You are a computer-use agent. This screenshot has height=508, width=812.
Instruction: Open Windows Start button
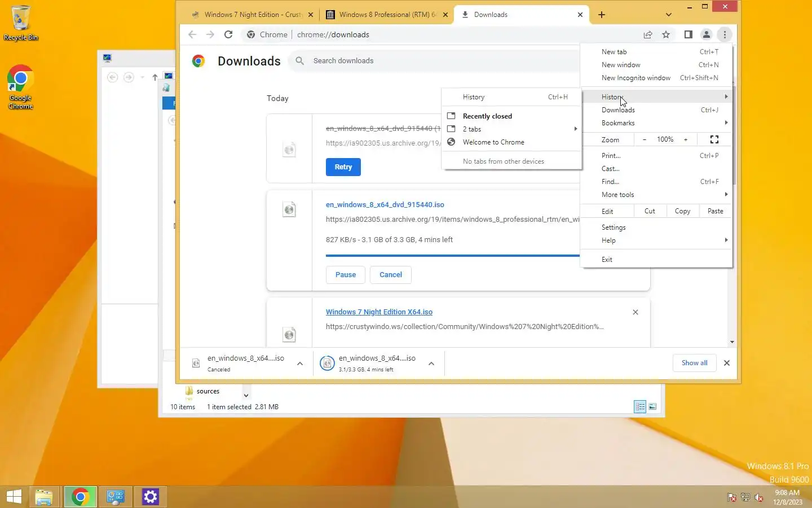(x=14, y=497)
